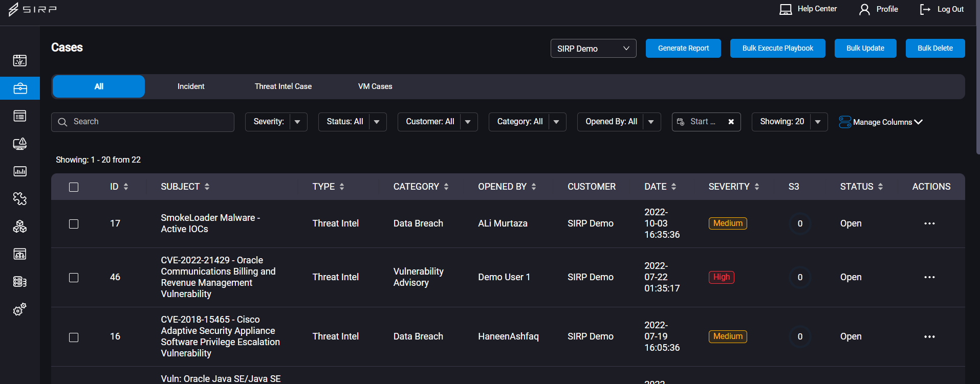Click the Bulk Delete button
The image size is (980, 384).
click(x=935, y=48)
